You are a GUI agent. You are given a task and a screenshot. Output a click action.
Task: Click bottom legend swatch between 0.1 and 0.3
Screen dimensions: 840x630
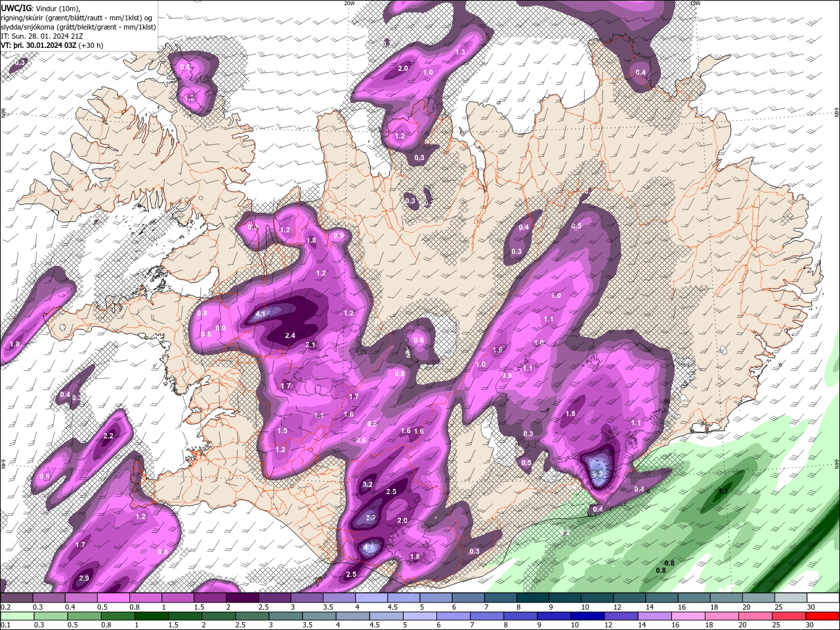click(16, 616)
